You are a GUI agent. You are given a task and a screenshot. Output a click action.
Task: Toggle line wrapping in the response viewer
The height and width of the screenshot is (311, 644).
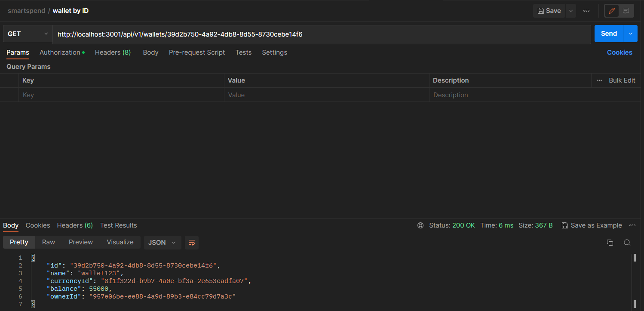point(191,242)
